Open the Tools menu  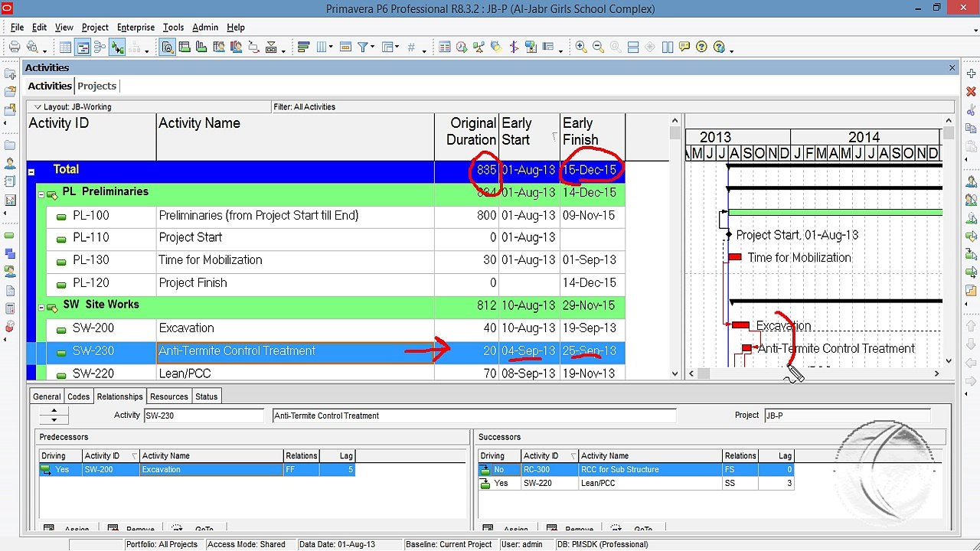tap(173, 28)
